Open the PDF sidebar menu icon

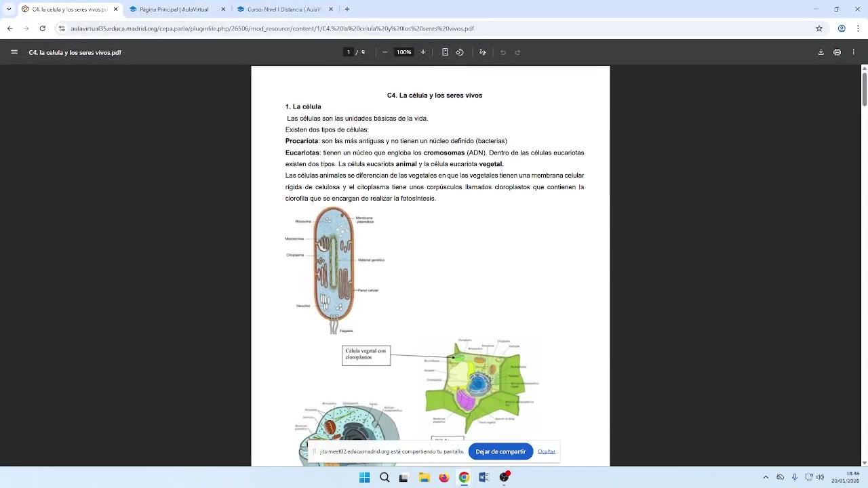[x=14, y=52]
